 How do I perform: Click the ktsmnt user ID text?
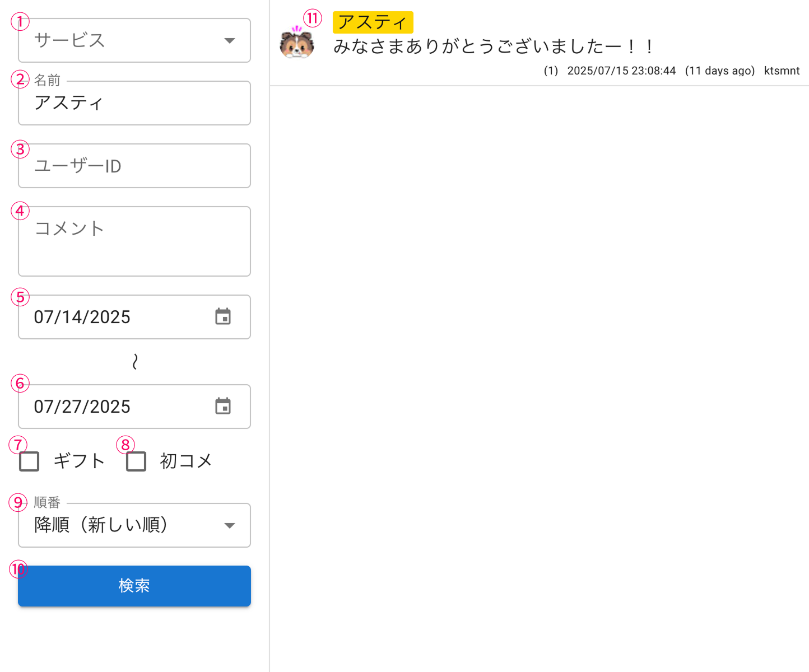[x=782, y=71]
